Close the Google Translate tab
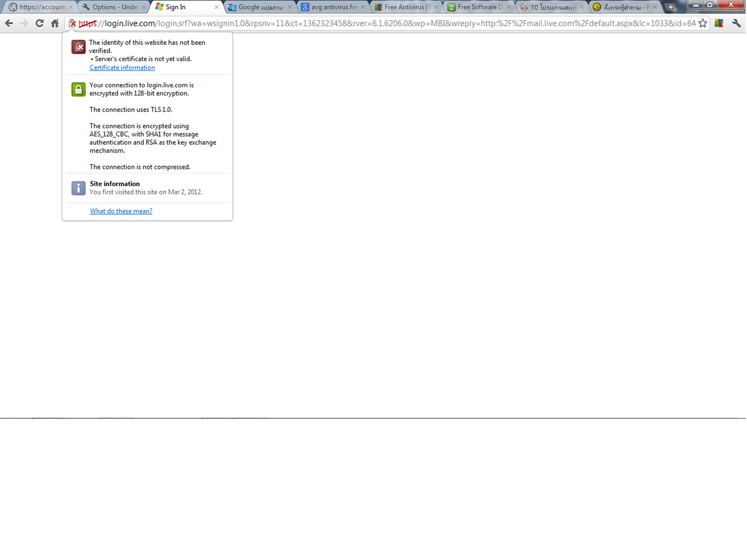This screenshot has height=560, width=747. [x=289, y=7]
